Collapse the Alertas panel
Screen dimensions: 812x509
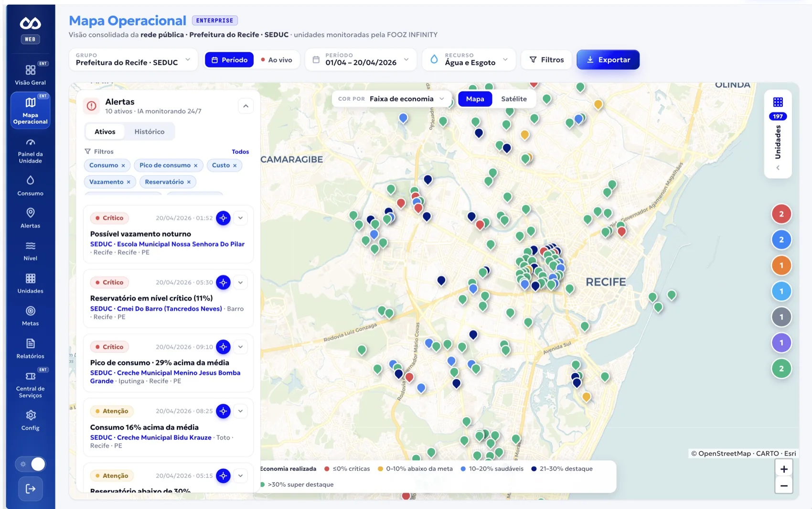coord(246,106)
